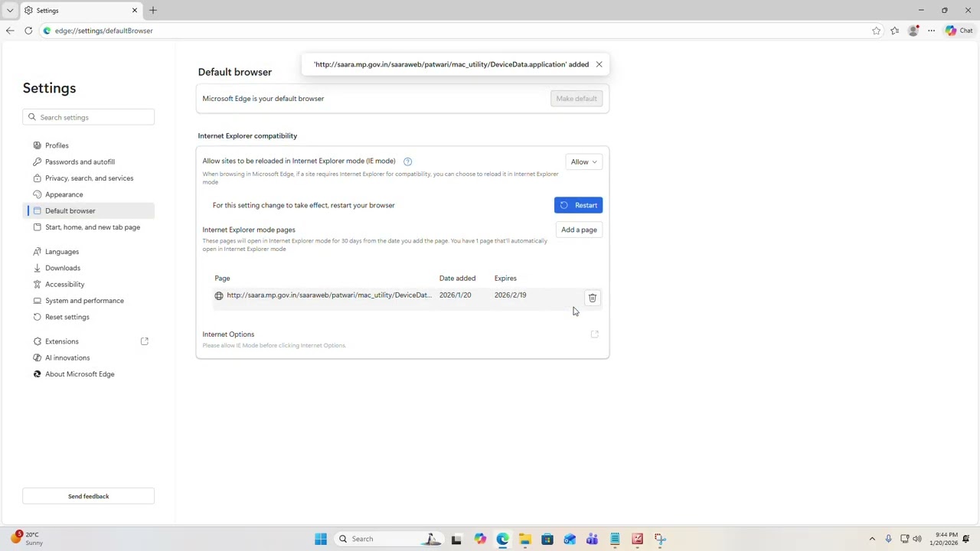
Task: Click the date added 2026/1/20
Action: point(455,295)
